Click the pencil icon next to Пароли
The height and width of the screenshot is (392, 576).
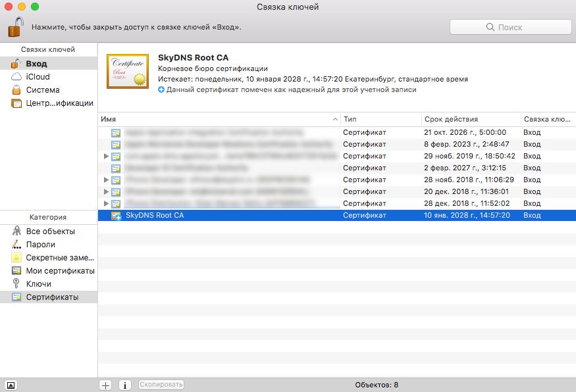point(16,245)
